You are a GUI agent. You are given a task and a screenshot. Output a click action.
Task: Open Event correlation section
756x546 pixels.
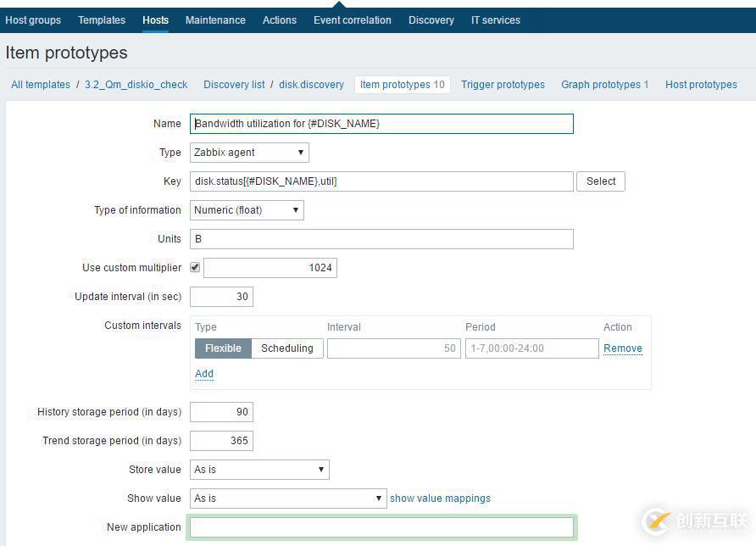pos(353,20)
